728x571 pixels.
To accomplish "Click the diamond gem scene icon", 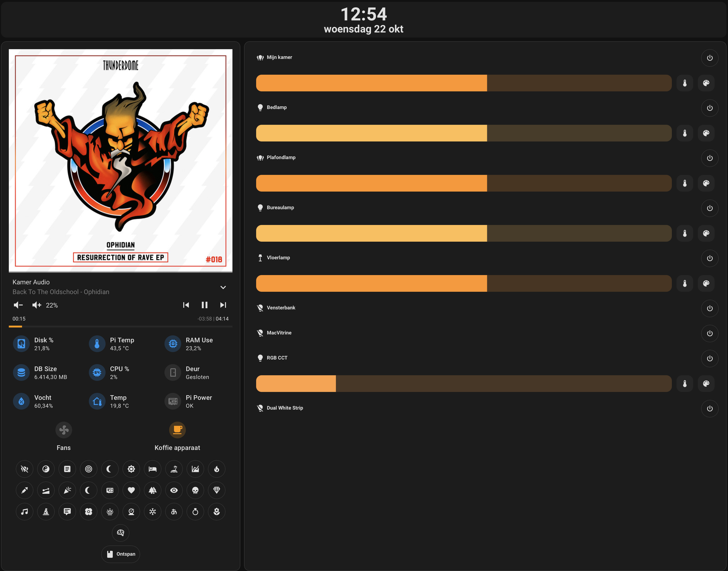I will click(217, 490).
